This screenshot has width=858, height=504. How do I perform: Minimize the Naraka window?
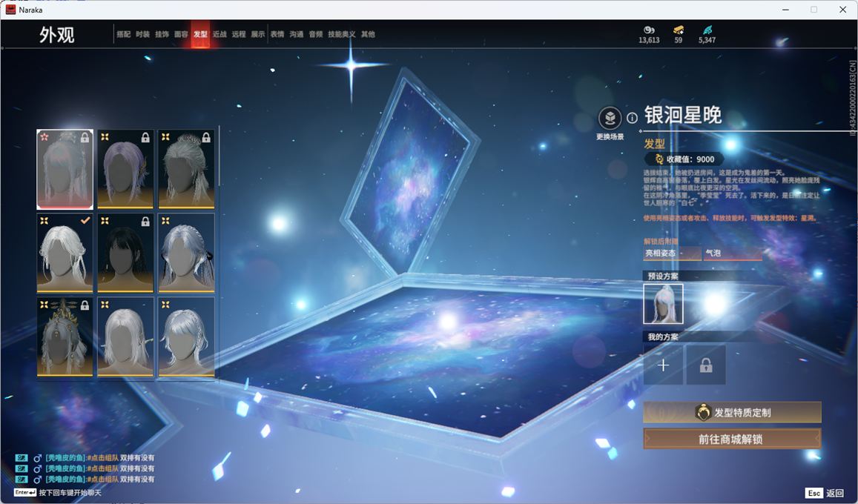coord(786,10)
